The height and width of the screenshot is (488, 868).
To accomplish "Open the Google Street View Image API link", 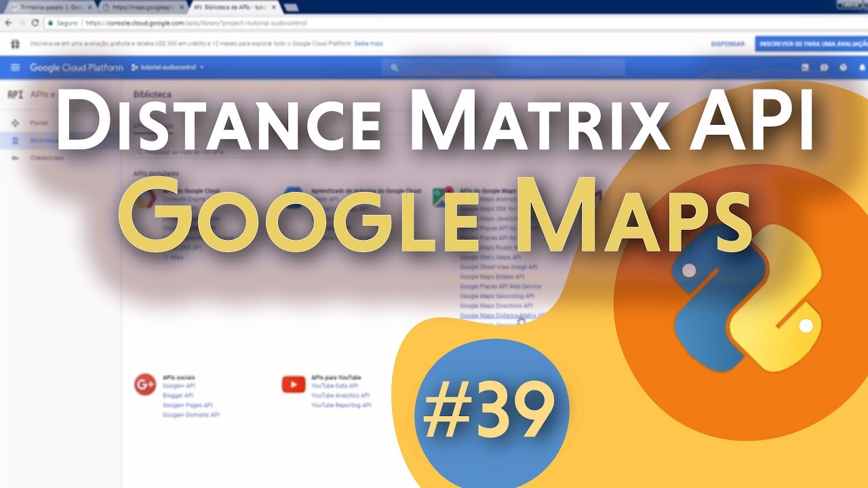I will click(x=498, y=267).
